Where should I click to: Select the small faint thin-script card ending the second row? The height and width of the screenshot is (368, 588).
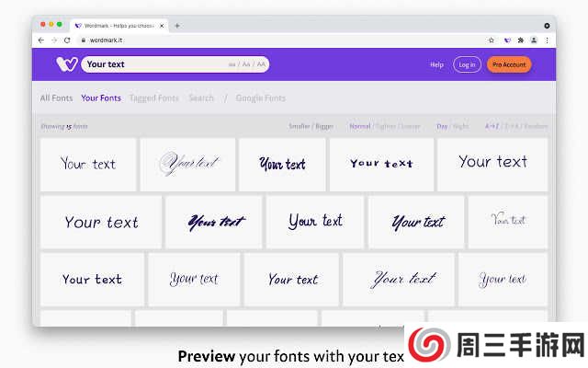click(508, 222)
